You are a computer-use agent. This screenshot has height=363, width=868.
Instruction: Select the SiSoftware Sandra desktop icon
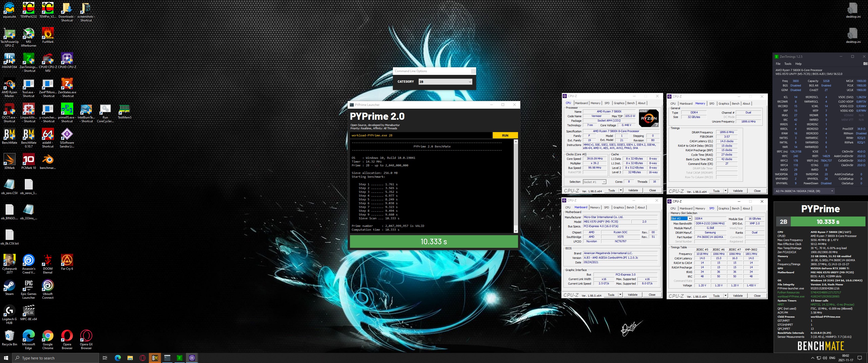pos(67,138)
